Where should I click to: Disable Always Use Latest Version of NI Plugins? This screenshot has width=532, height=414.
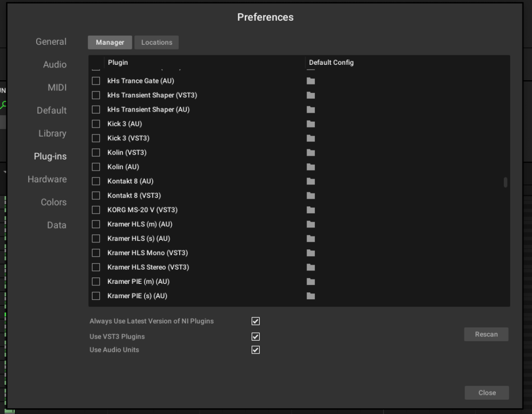click(x=255, y=321)
